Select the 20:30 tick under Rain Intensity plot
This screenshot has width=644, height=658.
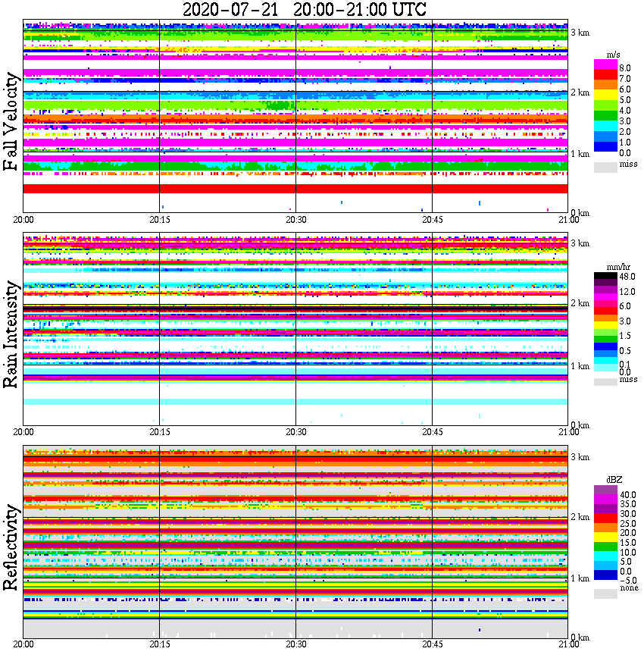[x=296, y=432]
